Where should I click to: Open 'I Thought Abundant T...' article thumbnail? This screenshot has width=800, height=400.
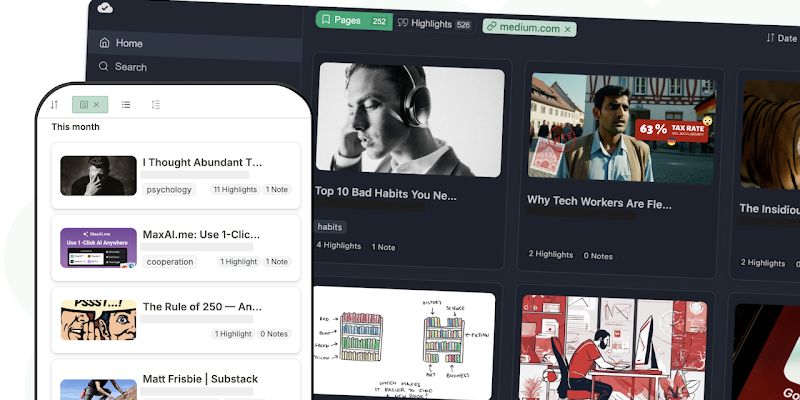click(x=98, y=175)
